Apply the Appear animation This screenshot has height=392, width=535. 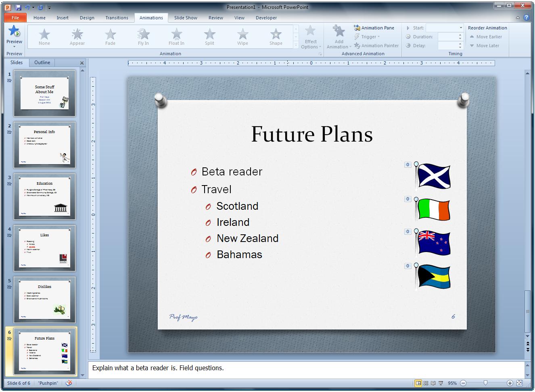[77, 36]
